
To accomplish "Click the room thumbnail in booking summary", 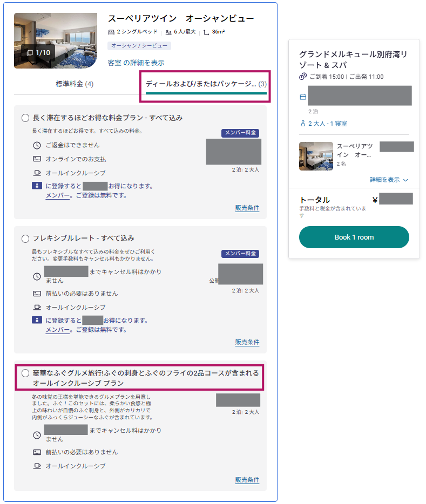I will click(x=316, y=156).
